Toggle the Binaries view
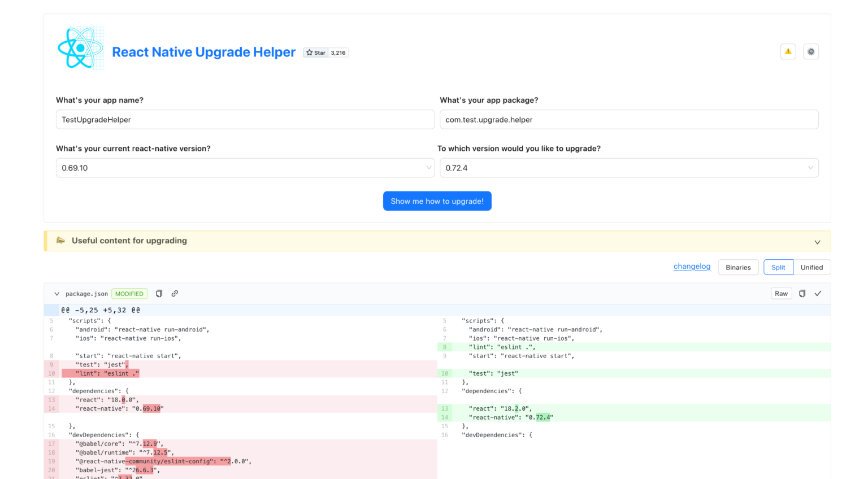This screenshot has width=868, height=479. click(738, 267)
